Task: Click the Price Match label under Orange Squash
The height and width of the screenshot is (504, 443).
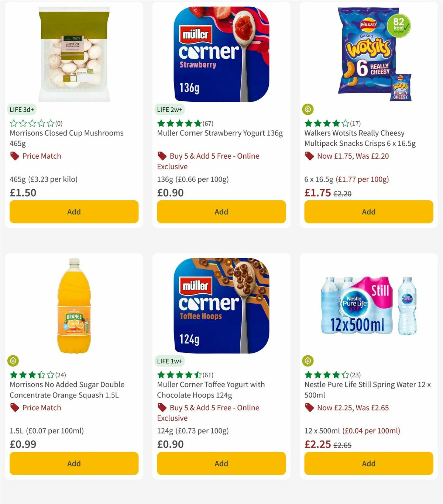Action: pyautogui.click(x=41, y=407)
